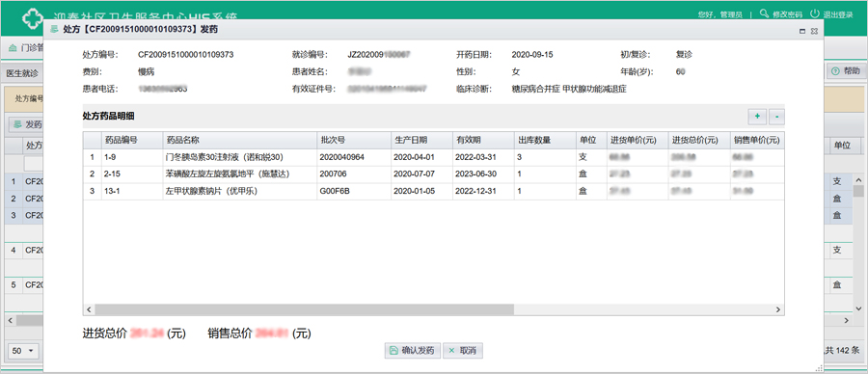Close the 发药 dialog with X icon
868x374 pixels.
(x=814, y=31)
